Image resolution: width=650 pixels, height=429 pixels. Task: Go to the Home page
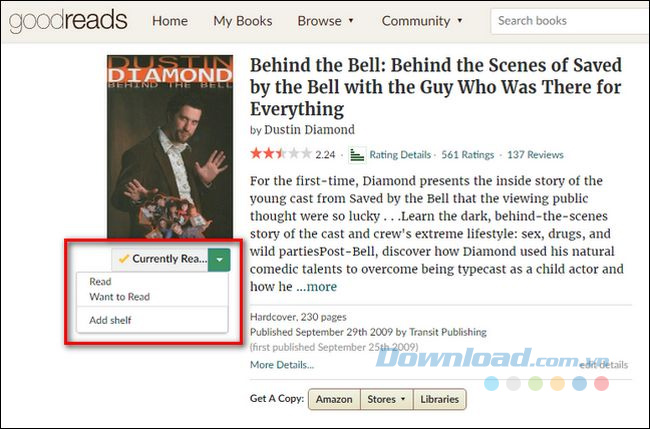(x=170, y=21)
